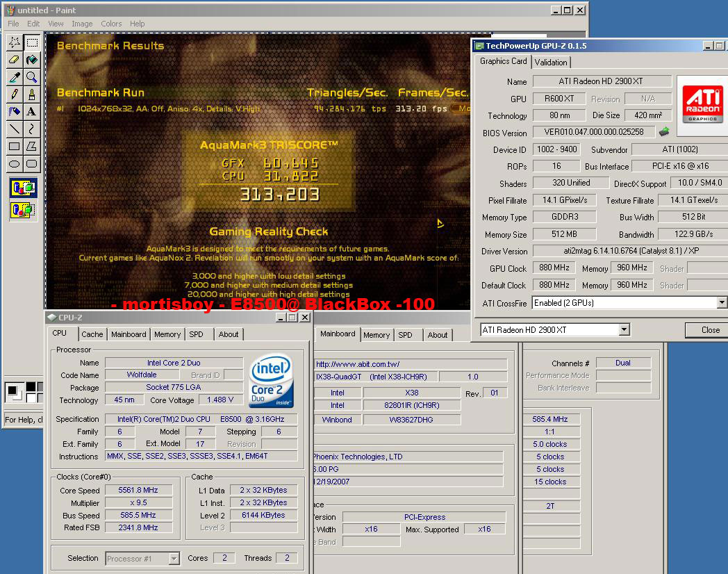Minimize the front CPU-Z window
This screenshot has width=728, height=574.
281,318
